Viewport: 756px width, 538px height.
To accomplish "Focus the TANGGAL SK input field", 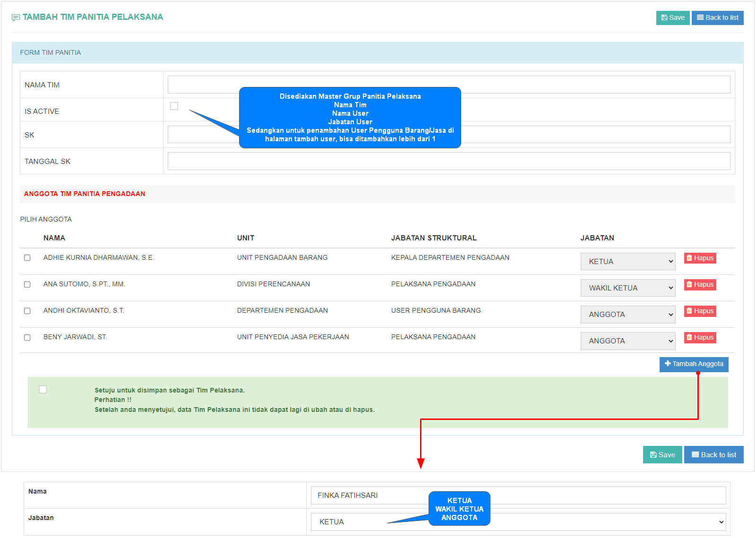I will (448, 161).
